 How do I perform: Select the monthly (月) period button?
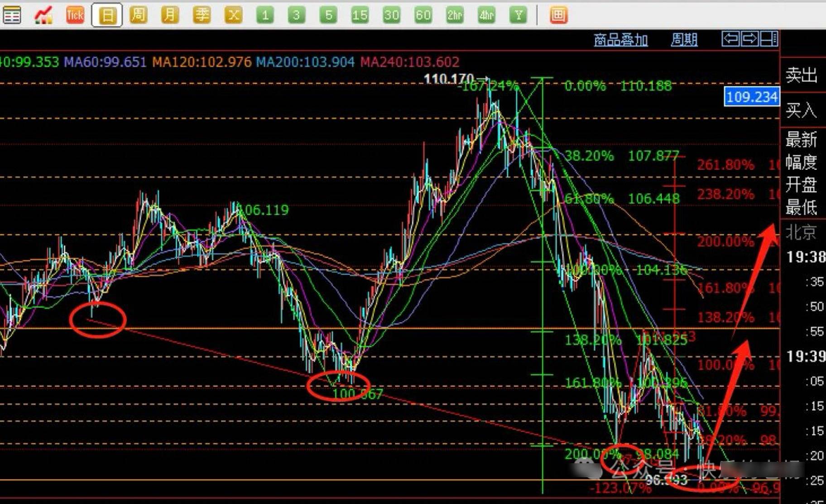pyautogui.click(x=170, y=15)
